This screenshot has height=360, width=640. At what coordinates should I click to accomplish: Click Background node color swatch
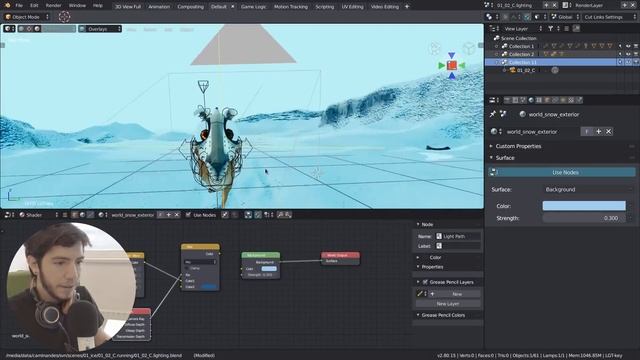(269, 269)
